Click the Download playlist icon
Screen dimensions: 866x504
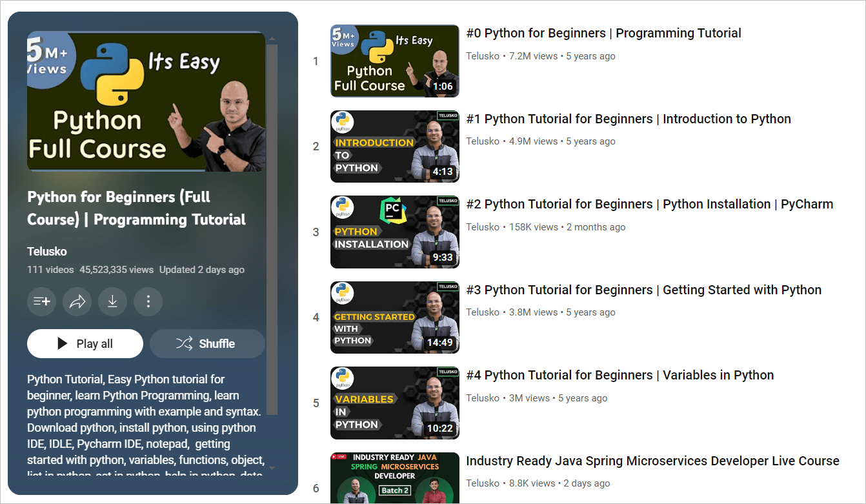[112, 301]
